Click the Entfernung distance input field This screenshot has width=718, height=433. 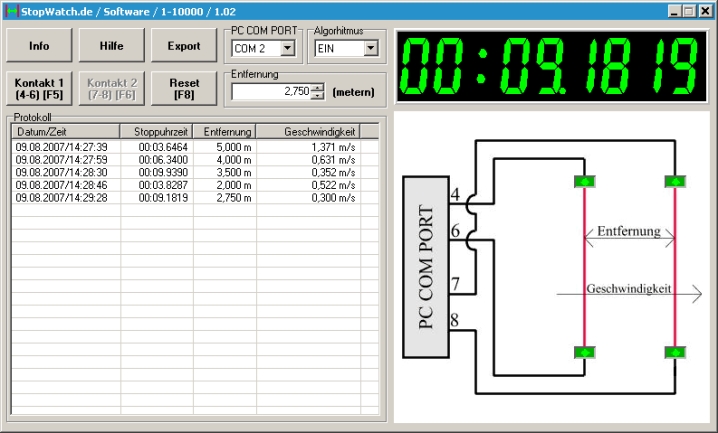click(x=270, y=91)
